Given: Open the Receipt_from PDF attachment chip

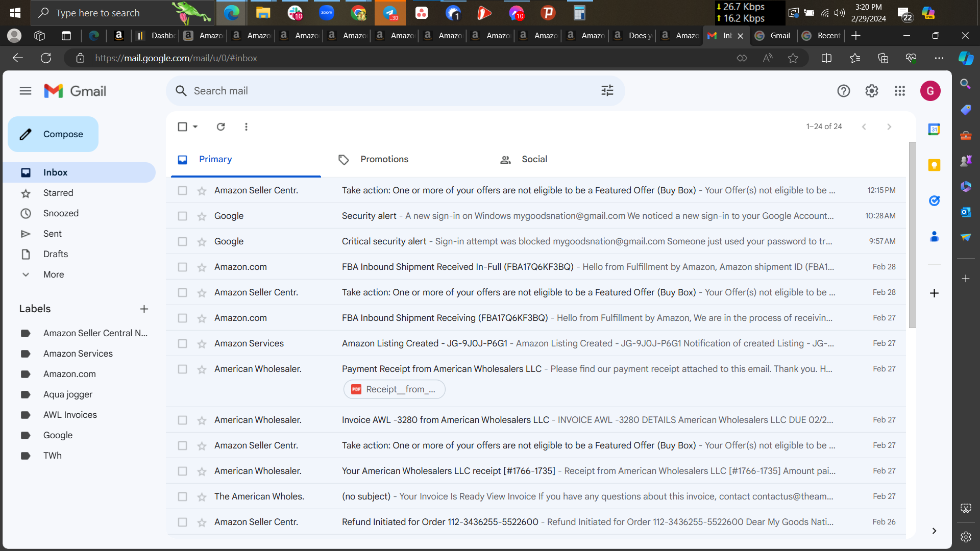Looking at the screenshot, I should pos(395,390).
